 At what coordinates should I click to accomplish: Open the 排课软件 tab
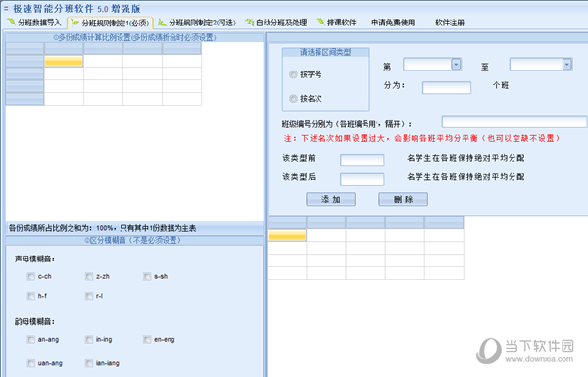click(x=336, y=23)
